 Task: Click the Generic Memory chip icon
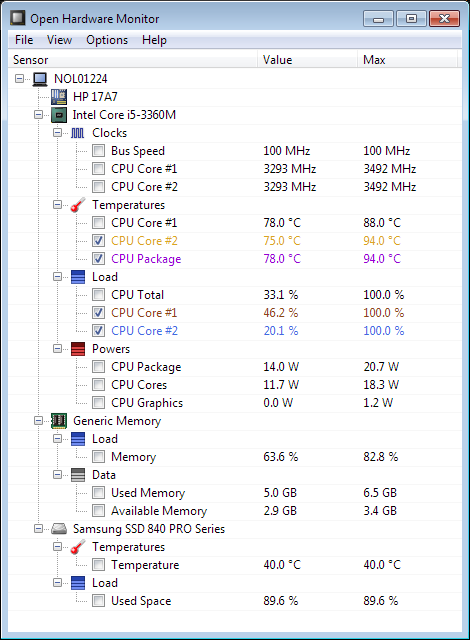point(59,421)
